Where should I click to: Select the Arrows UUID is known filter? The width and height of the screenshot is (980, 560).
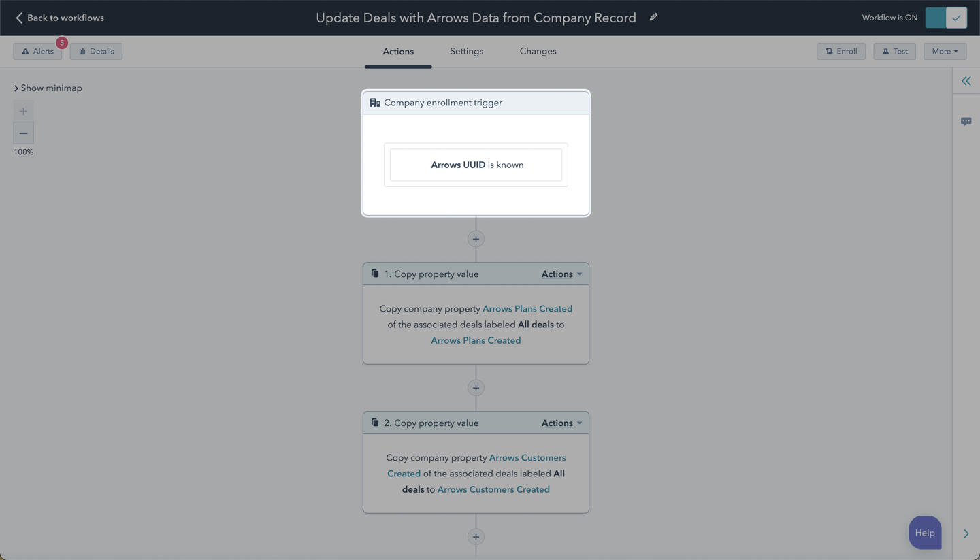tap(476, 165)
